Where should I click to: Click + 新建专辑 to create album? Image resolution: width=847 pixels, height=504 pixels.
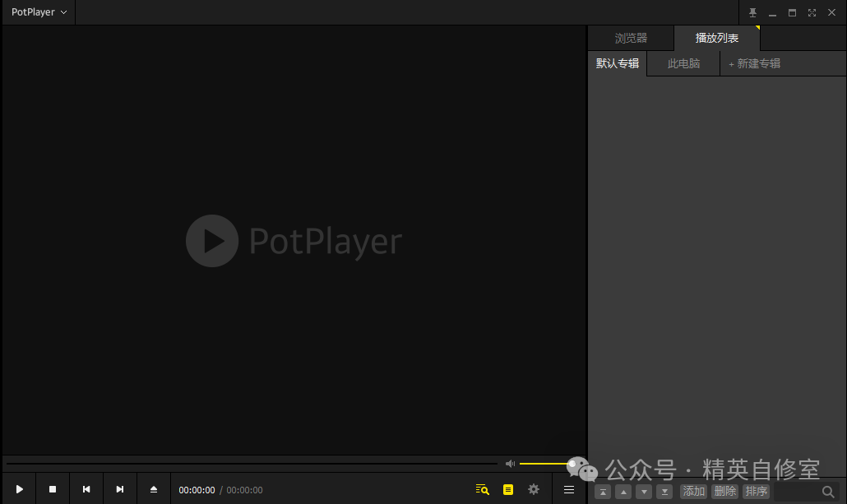(754, 63)
